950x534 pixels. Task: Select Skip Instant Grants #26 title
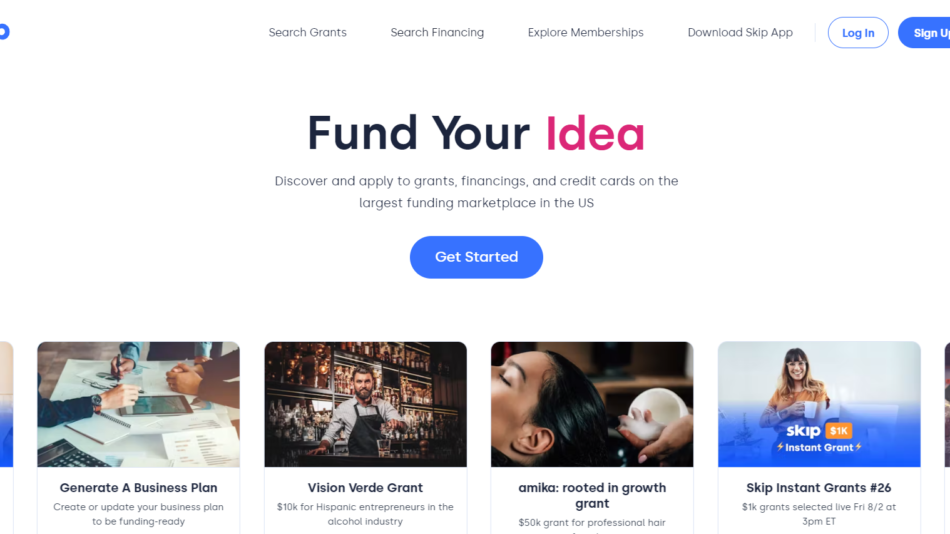click(819, 487)
